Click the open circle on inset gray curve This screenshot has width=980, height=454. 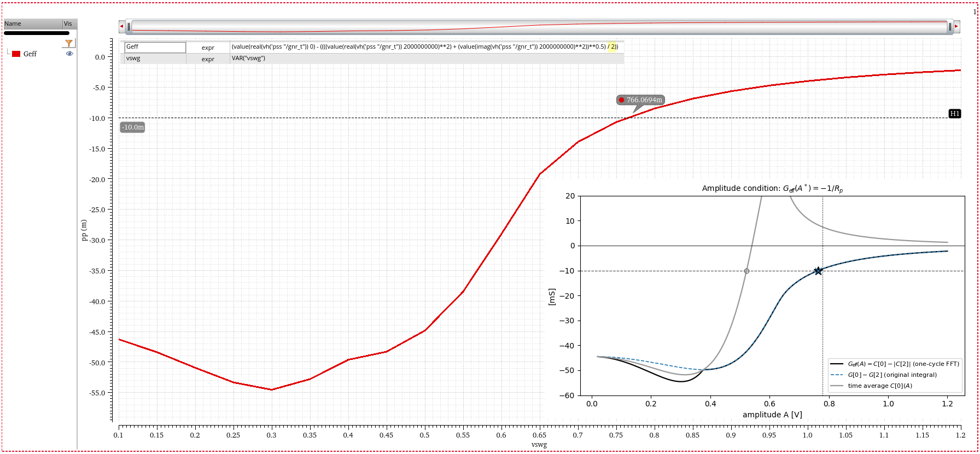click(746, 271)
